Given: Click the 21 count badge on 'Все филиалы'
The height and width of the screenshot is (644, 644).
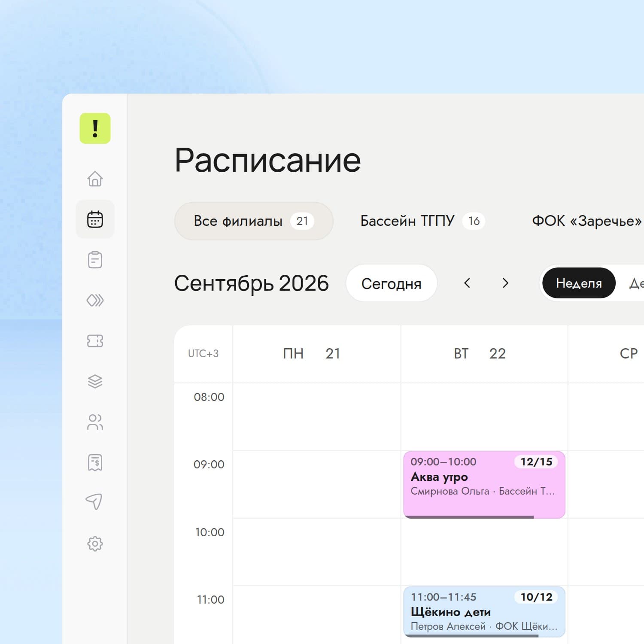Looking at the screenshot, I should pos(302,221).
